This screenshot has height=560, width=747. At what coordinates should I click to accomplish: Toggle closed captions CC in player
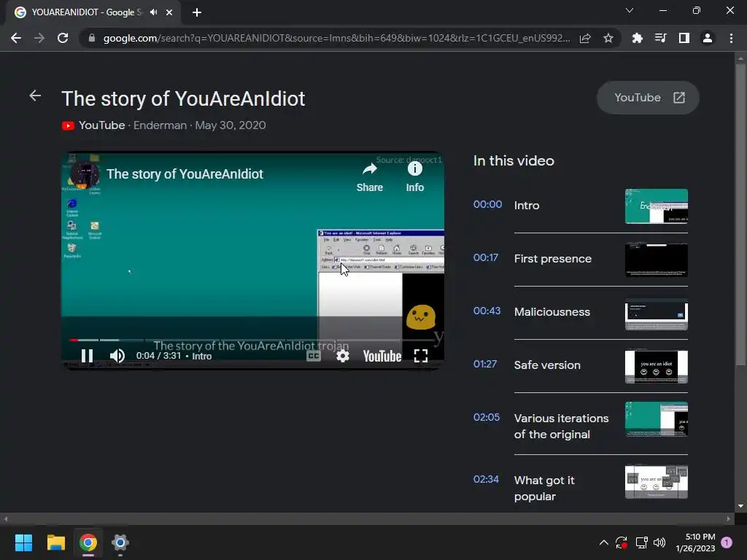point(314,356)
